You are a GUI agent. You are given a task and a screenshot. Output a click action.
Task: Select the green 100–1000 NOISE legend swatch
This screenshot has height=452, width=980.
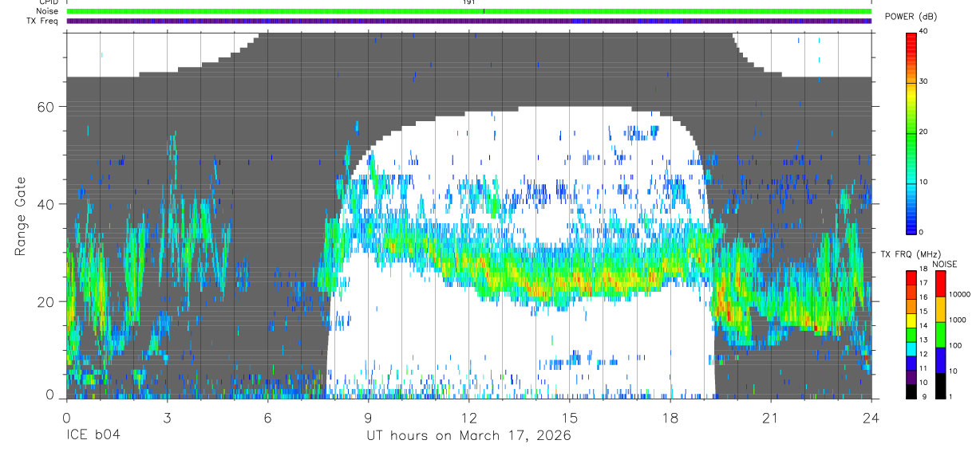coord(940,335)
